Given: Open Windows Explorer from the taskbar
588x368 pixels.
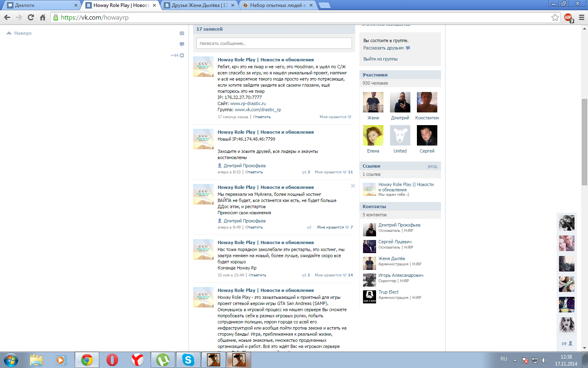Looking at the screenshot, I should (36, 360).
